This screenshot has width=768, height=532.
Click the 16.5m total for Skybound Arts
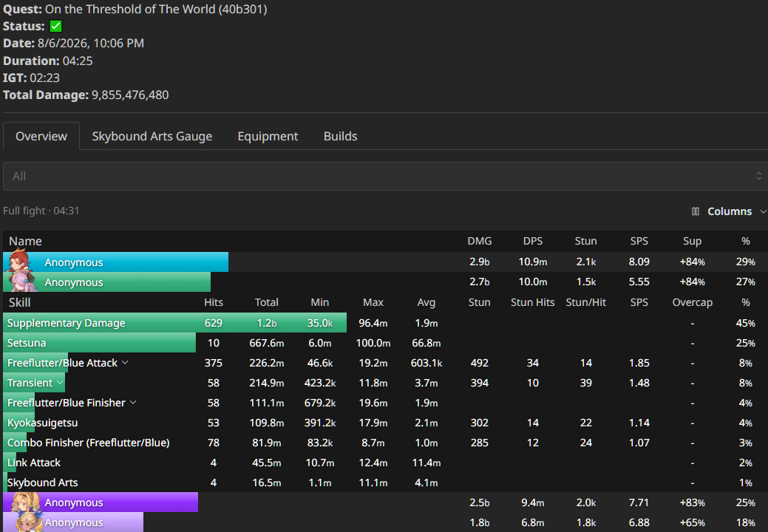[x=266, y=482]
